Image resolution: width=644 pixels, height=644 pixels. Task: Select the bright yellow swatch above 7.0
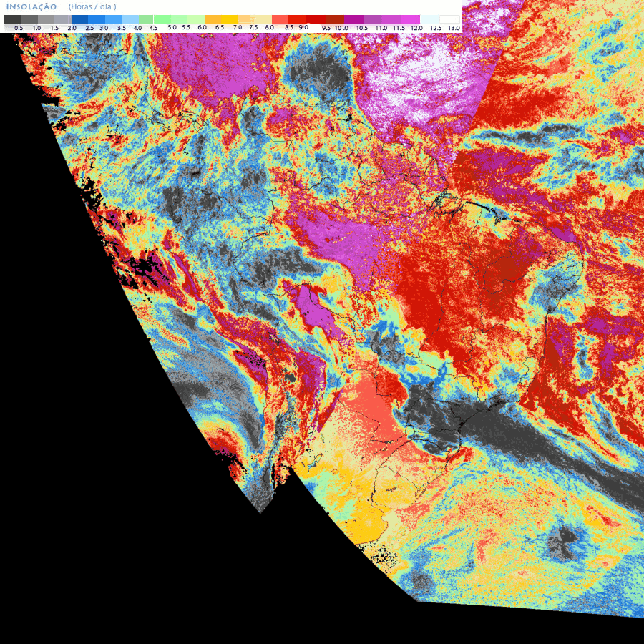pyautogui.click(x=230, y=19)
